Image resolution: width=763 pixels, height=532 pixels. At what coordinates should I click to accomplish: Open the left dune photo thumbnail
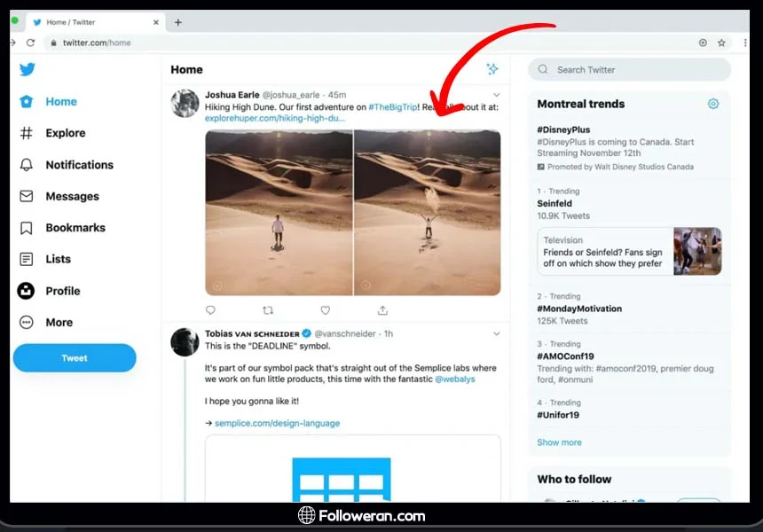point(279,213)
